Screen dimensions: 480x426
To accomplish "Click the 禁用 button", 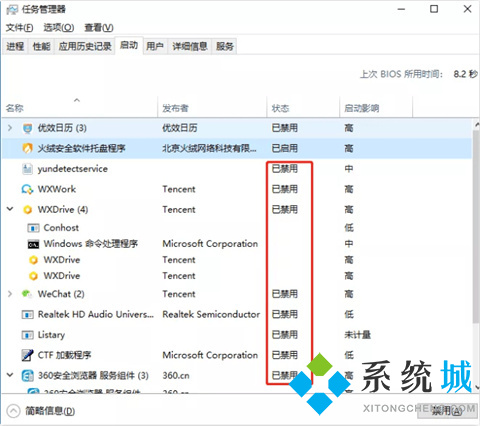I will [x=447, y=411].
